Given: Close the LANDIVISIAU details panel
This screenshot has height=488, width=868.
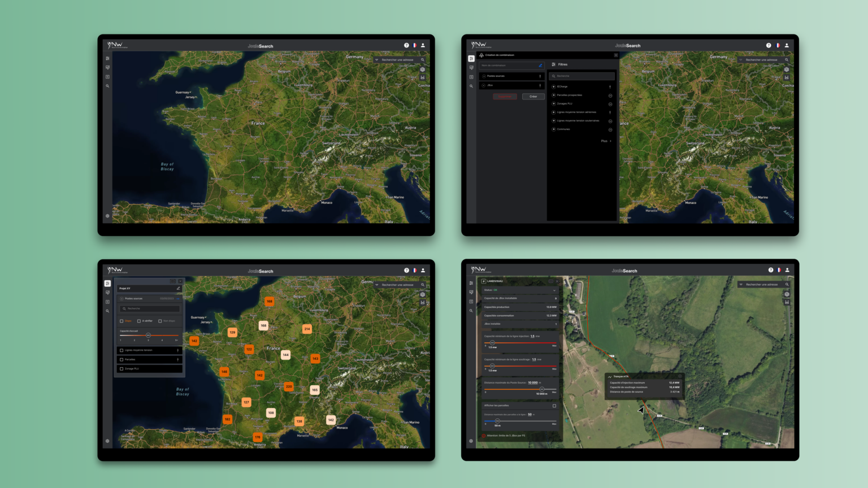Looking at the screenshot, I should pos(557,281).
